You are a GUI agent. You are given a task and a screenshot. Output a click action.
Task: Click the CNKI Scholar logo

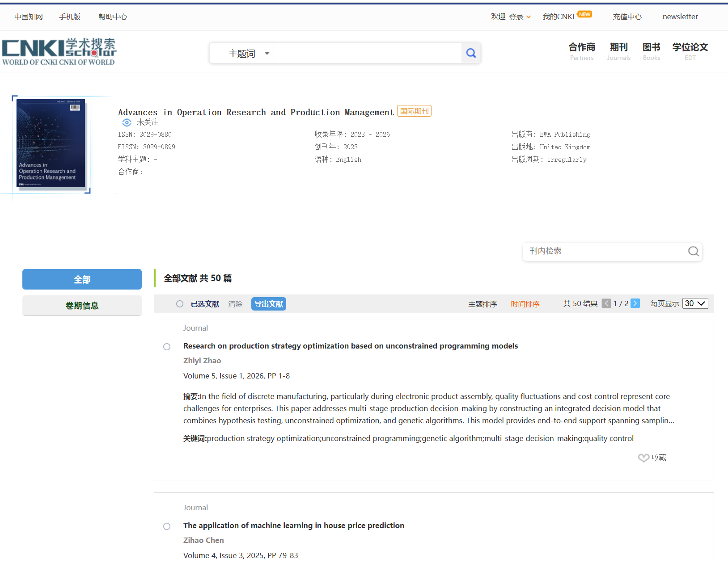pyautogui.click(x=59, y=52)
